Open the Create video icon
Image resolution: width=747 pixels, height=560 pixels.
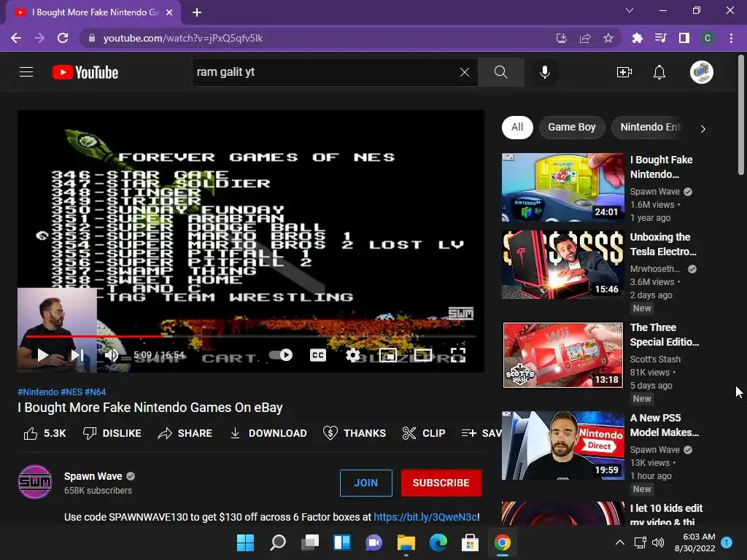pyautogui.click(x=624, y=72)
